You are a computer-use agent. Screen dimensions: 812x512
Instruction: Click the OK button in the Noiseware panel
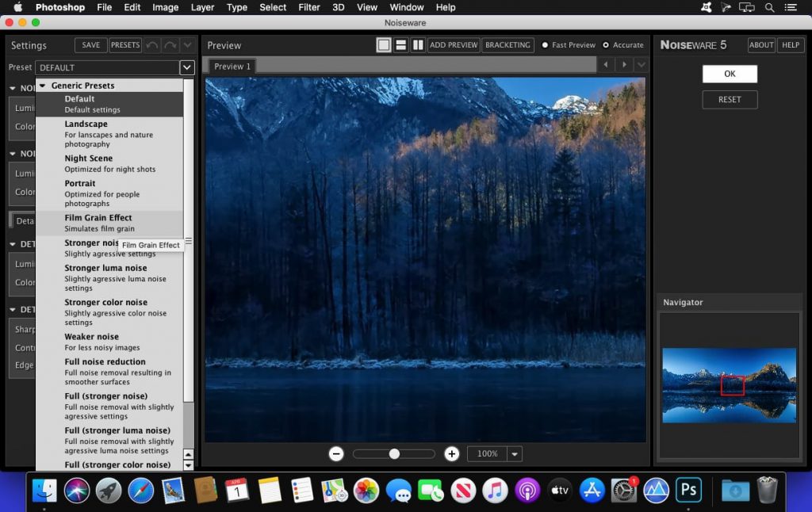click(x=729, y=73)
